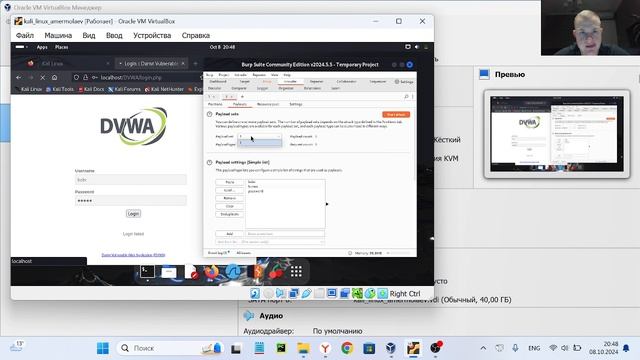Open the Positions tab in Intruder

pos(216,104)
